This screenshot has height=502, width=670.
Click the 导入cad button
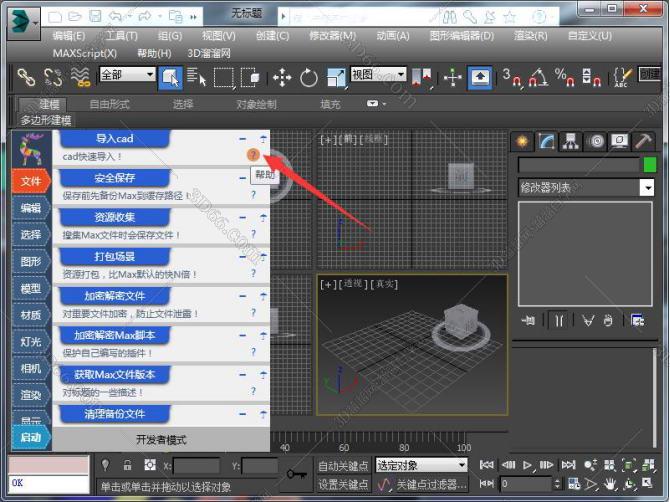point(114,138)
